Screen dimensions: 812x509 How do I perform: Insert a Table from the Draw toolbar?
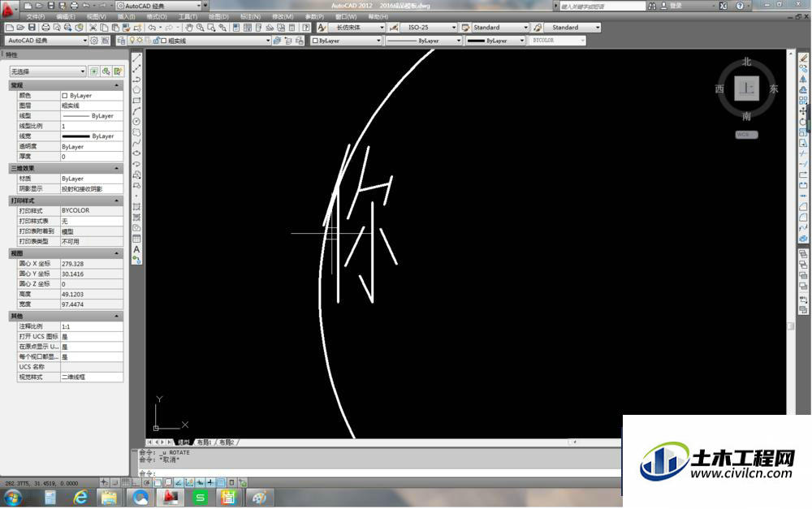(x=136, y=239)
